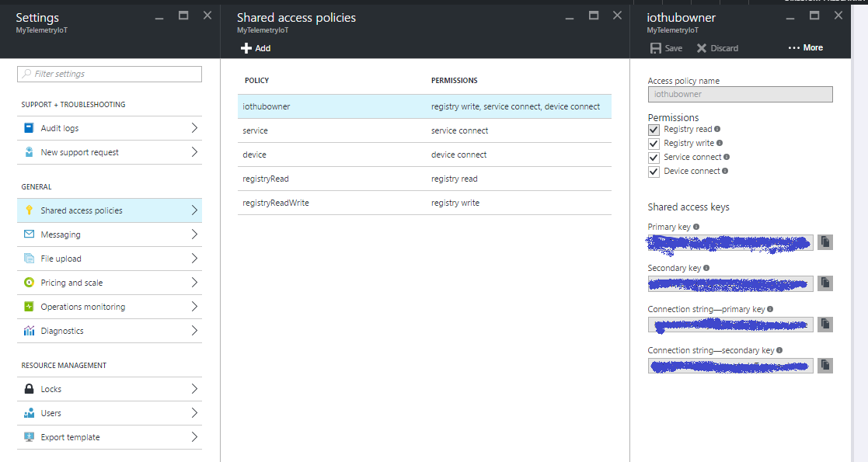Select the registryReadWrite policy row

424,203
